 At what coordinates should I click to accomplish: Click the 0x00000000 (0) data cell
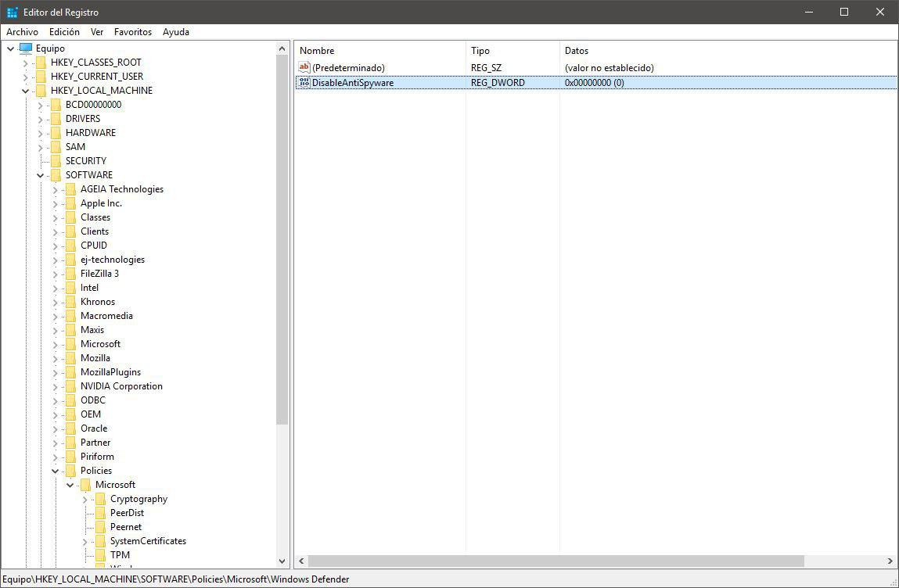(x=595, y=83)
